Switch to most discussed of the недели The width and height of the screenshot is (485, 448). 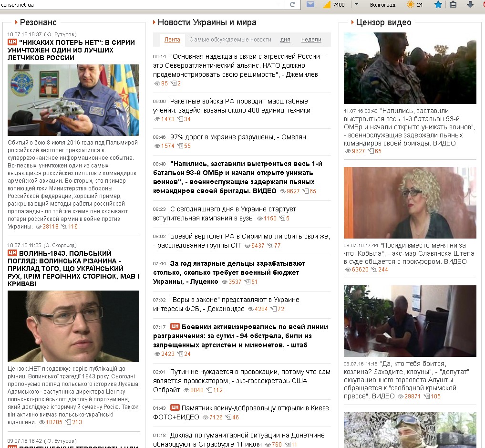point(311,40)
